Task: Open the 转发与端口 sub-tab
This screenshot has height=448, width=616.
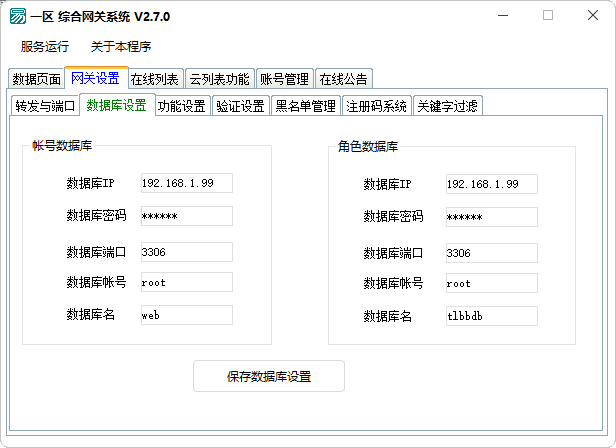Action: click(45, 106)
